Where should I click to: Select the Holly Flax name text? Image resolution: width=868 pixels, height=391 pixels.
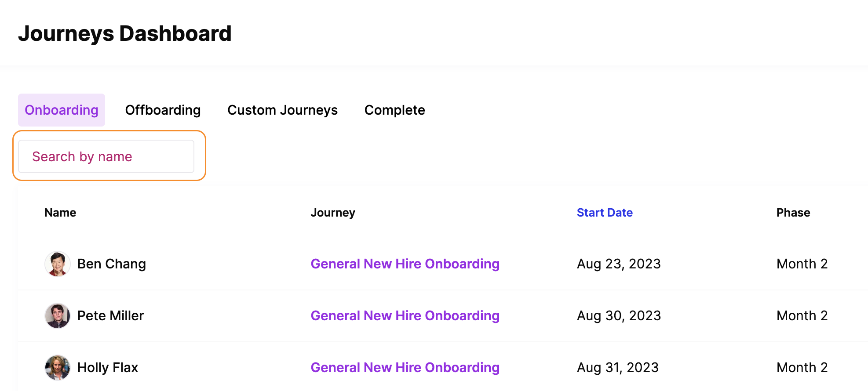click(108, 367)
